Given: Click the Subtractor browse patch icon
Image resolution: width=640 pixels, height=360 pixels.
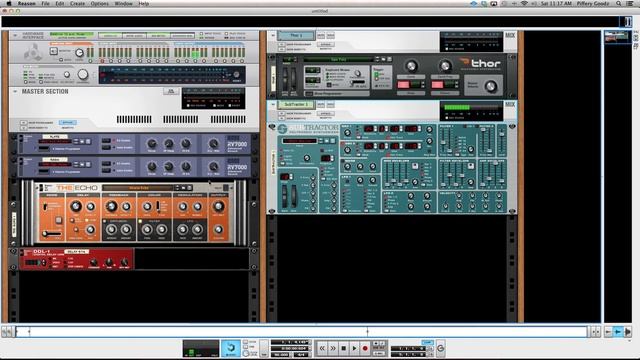Looking at the screenshot, I should coord(327,141).
